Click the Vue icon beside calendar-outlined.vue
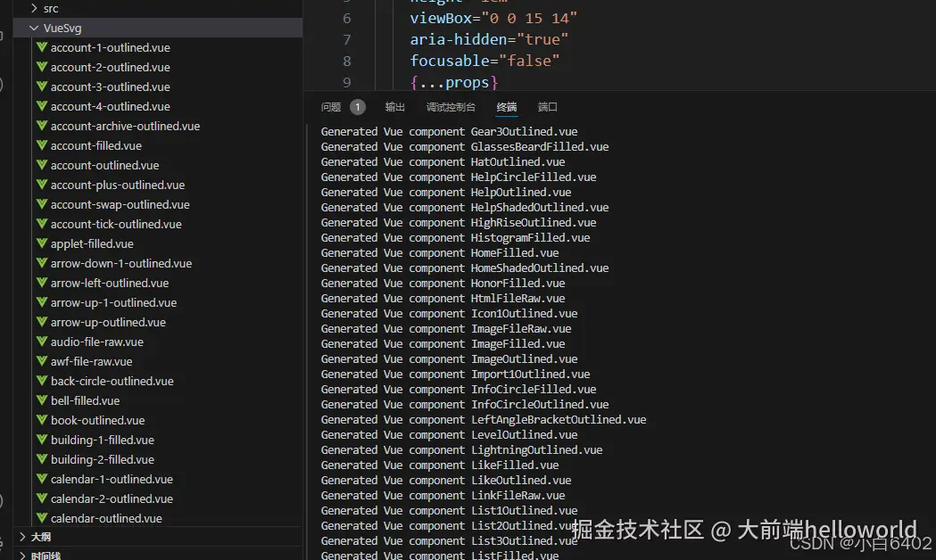Screen dimensions: 936x560 [42, 518]
